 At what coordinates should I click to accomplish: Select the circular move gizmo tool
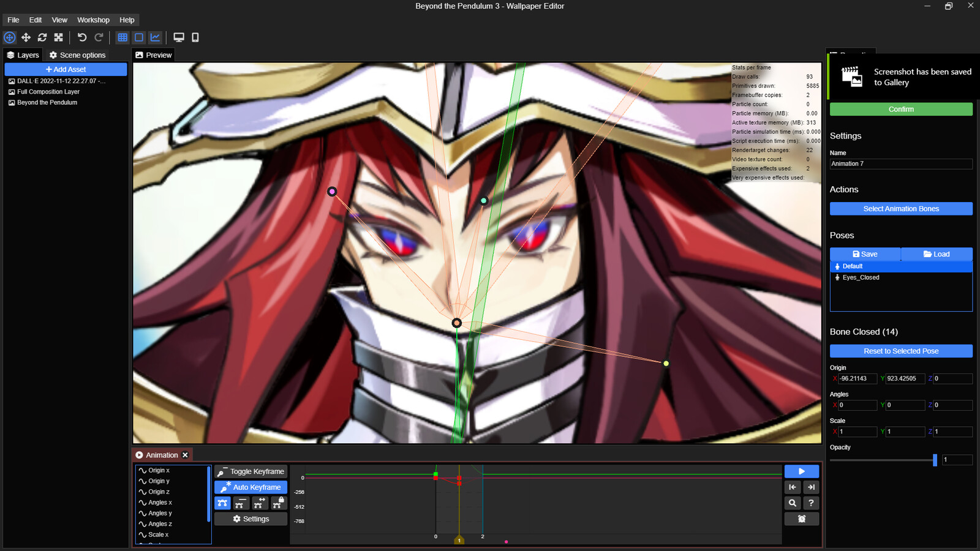(x=10, y=37)
